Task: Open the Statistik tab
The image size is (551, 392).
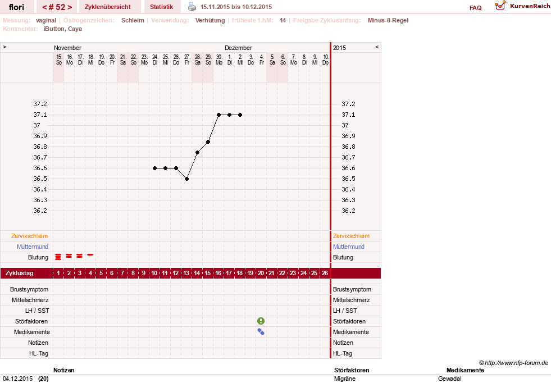Action: click(161, 7)
